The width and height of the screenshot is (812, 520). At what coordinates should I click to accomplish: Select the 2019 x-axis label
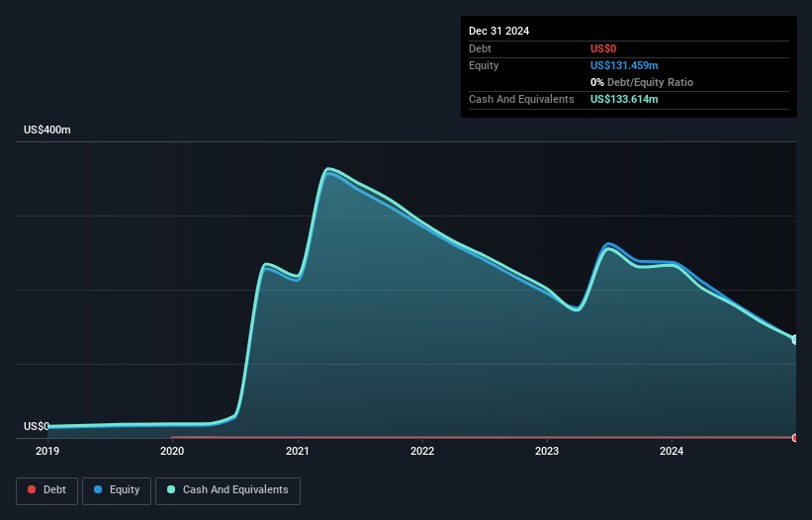pyautogui.click(x=47, y=452)
